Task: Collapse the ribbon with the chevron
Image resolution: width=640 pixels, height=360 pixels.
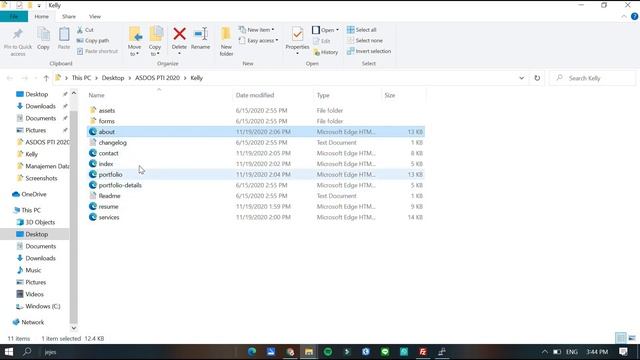Action: click(x=624, y=16)
